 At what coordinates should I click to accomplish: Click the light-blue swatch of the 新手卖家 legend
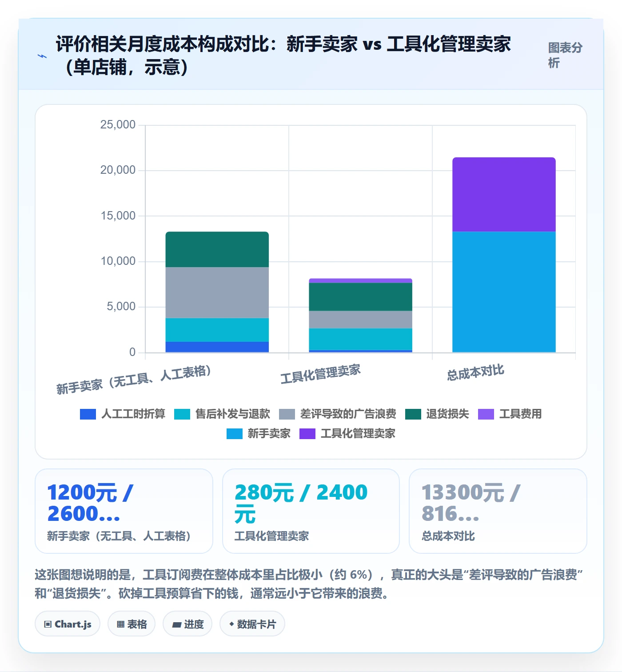pyautogui.click(x=235, y=433)
